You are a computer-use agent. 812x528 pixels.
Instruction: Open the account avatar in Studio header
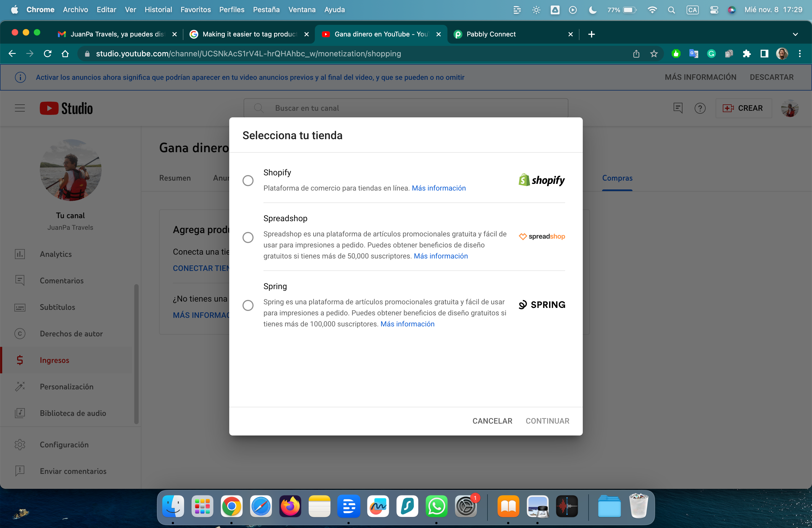[x=789, y=109]
